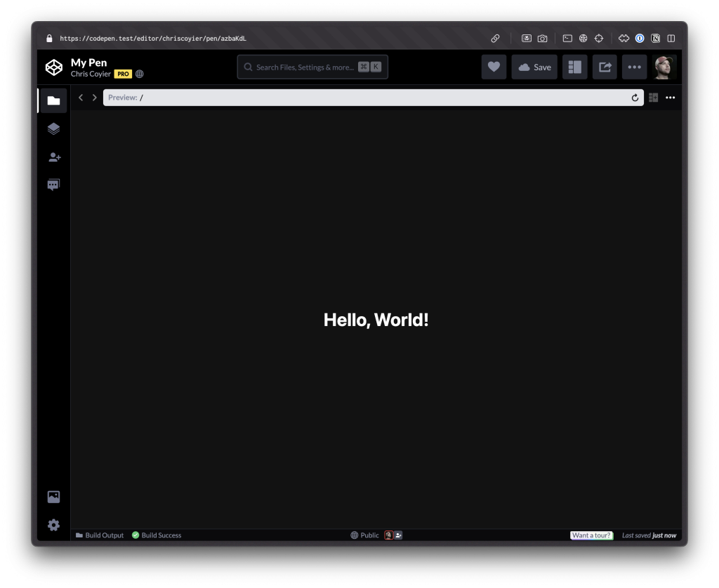Click the add collaborator sidebar icon
719x588 pixels.
point(53,157)
